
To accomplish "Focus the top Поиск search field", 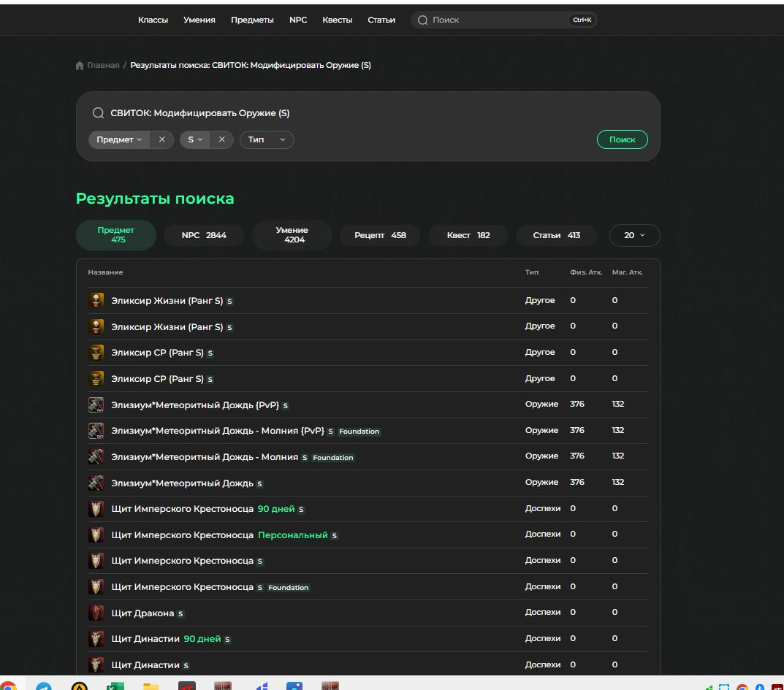I will click(x=497, y=20).
